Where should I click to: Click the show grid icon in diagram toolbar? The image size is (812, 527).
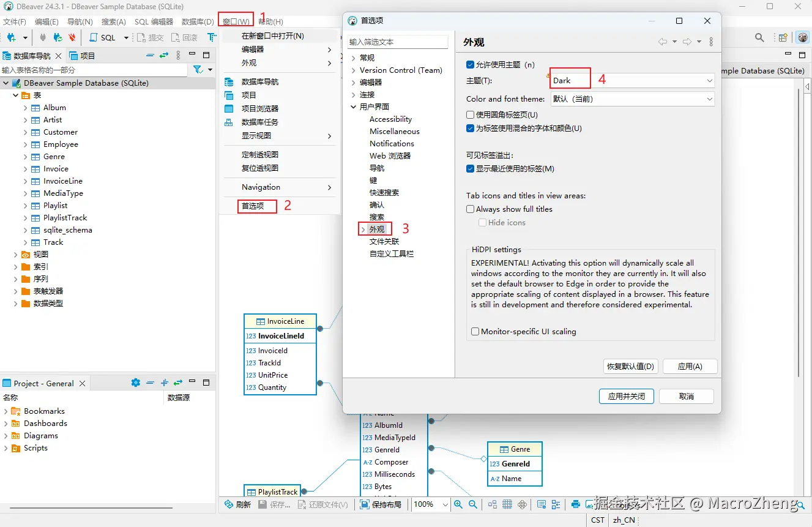coord(507,504)
